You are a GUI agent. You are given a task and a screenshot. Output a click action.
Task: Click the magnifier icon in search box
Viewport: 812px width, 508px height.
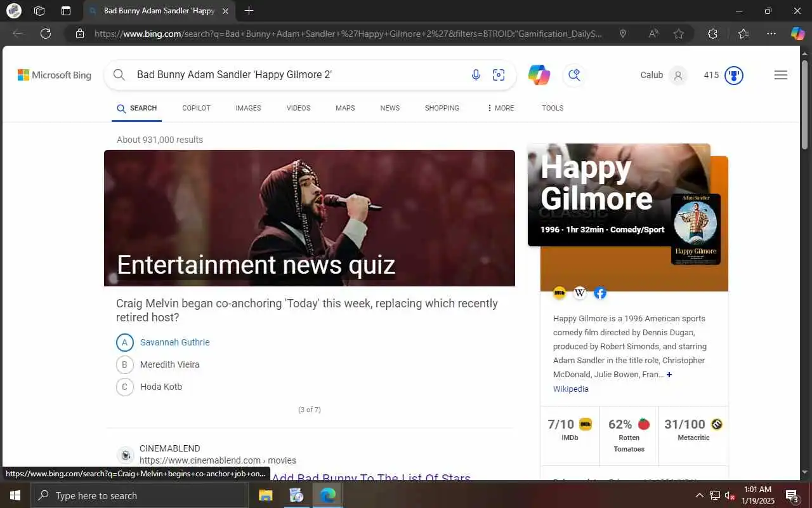pyautogui.click(x=119, y=75)
